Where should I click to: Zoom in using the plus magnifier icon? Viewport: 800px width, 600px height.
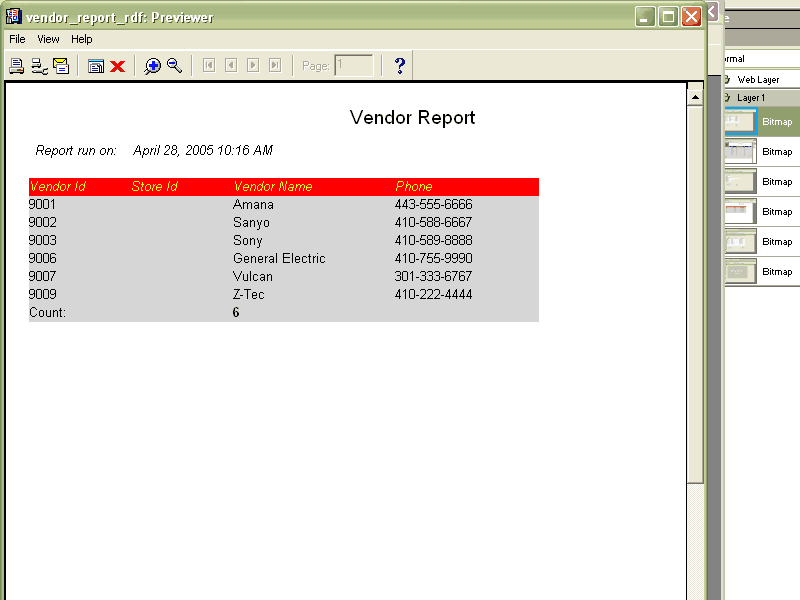tap(152, 66)
